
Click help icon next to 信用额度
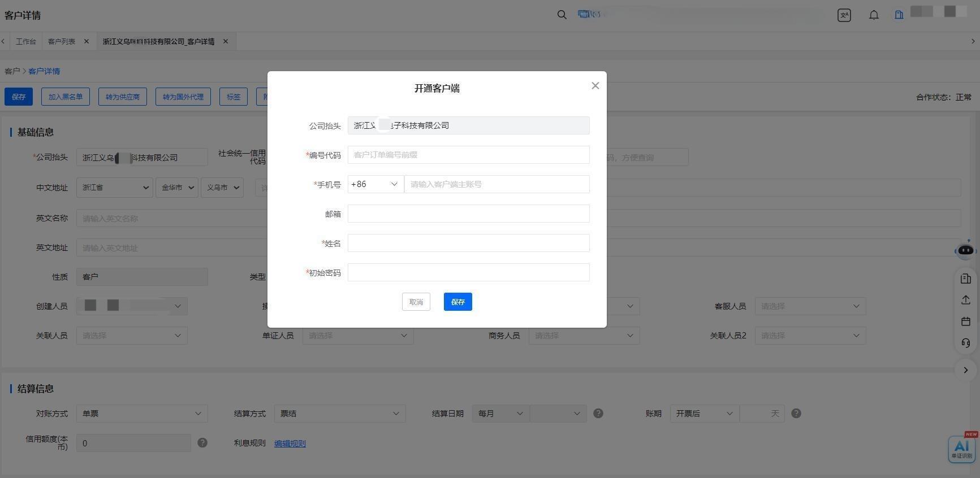[202, 443]
